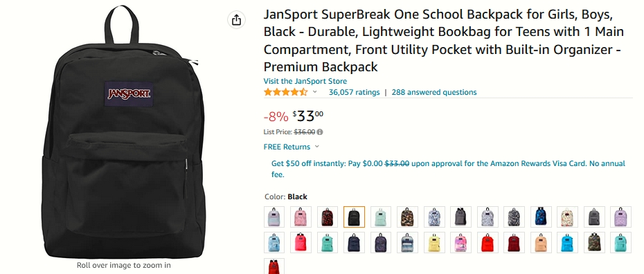Select the lavender purple backpack swatch

pyautogui.click(x=621, y=217)
